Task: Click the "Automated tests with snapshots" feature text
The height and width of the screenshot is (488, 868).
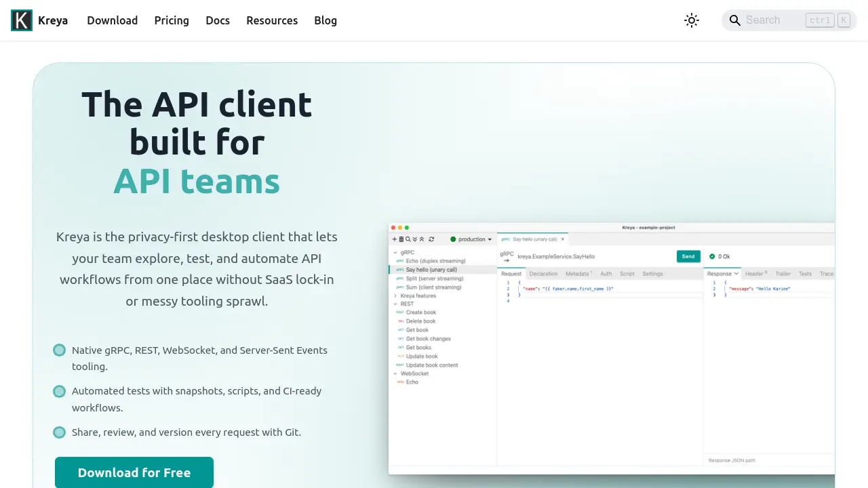Action: [x=197, y=399]
